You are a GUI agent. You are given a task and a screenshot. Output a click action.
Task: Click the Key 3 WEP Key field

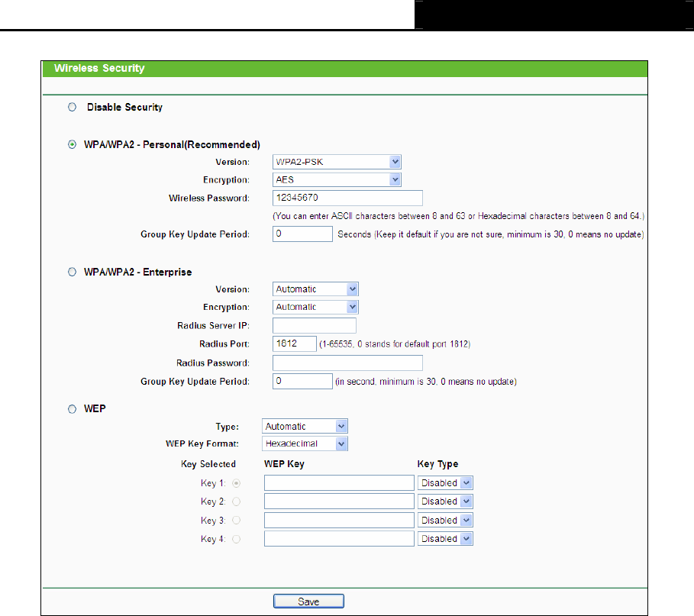pos(339,520)
